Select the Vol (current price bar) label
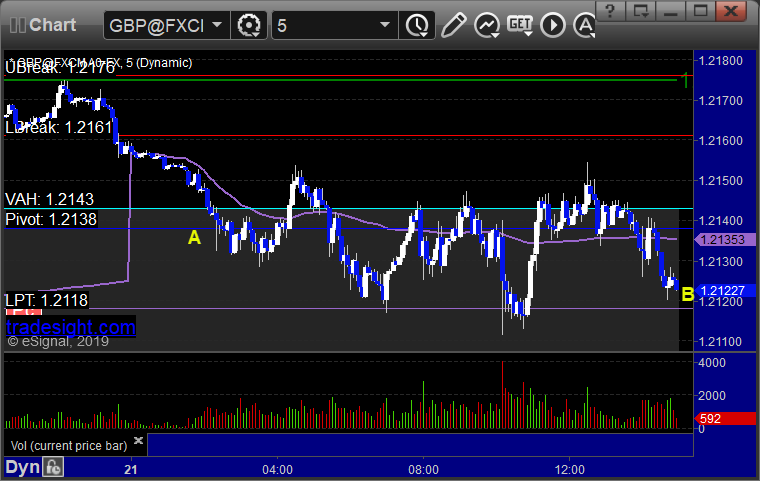 pyautogui.click(x=69, y=446)
